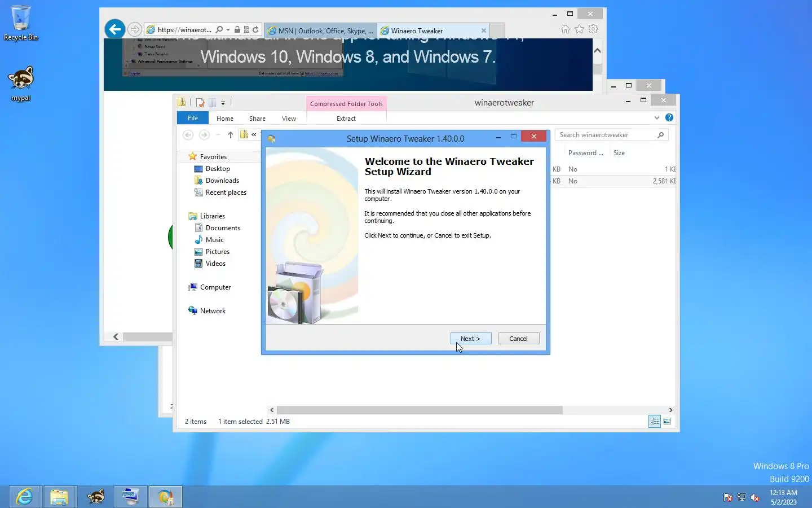Open Recent places in navigation pane
The width and height of the screenshot is (812, 508).
pyautogui.click(x=226, y=192)
